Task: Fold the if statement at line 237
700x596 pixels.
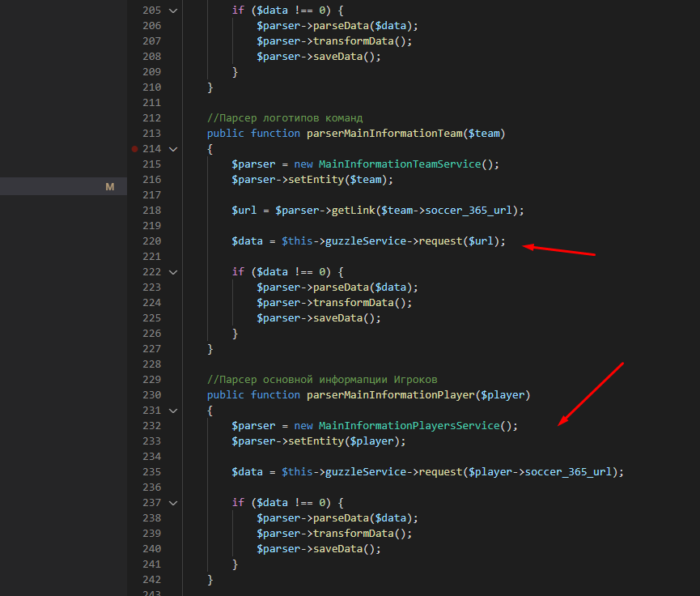Action: [x=172, y=503]
